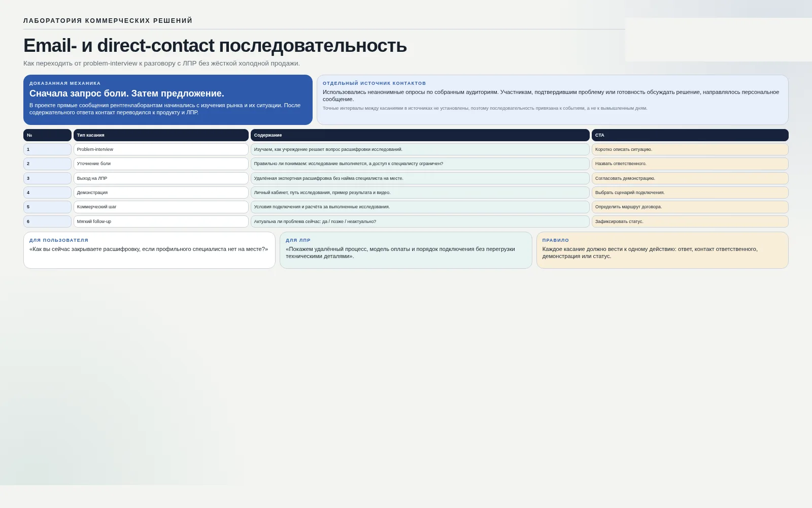Click quote 'Как вы сейчас закрываете расшифровку'

(x=149, y=249)
